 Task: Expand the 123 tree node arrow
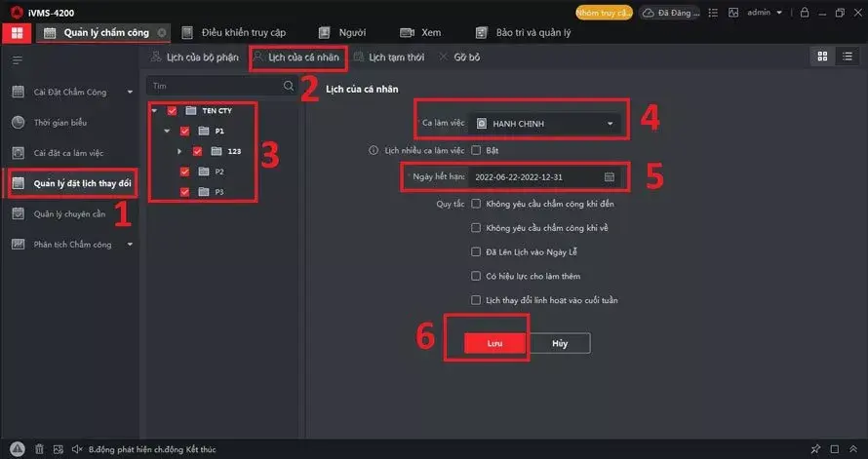pyautogui.click(x=179, y=151)
